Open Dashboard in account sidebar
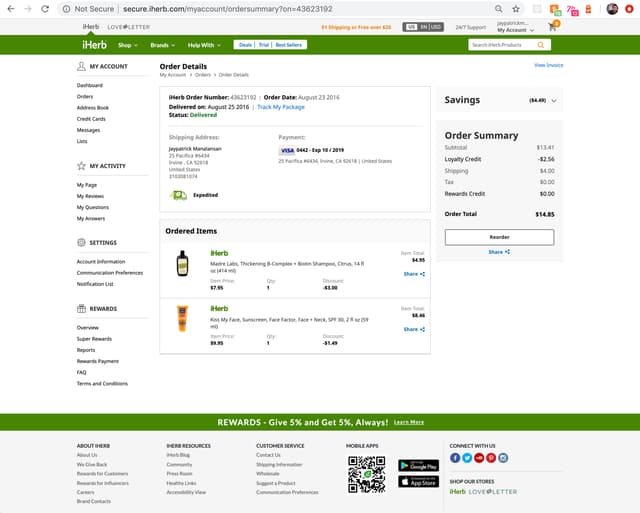The height and width of the screenshot is (513, 640). point(90,85)
